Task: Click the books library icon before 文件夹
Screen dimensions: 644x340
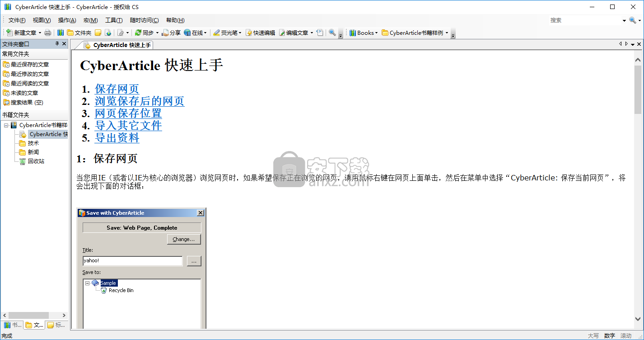Action: (x=61, y=33)
